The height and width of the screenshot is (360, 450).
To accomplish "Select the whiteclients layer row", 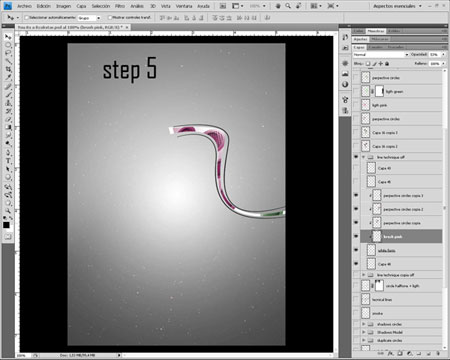I will pos(401,250).
